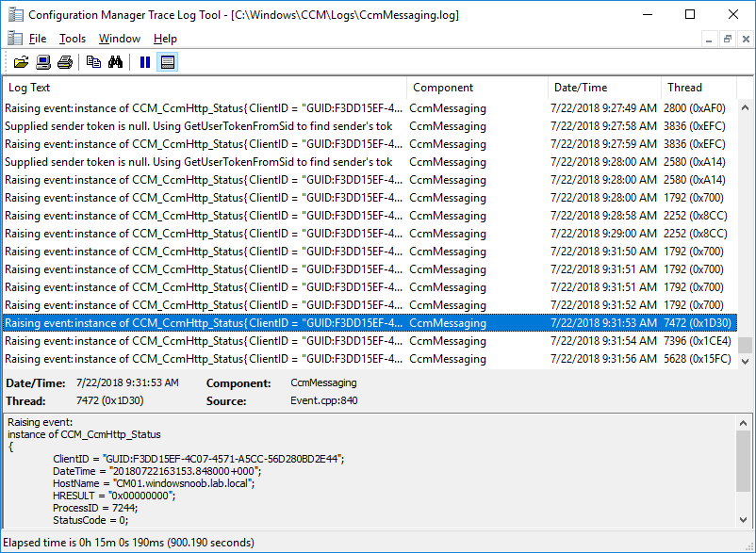Sort by the Thread column header
The width and height of the screenshot is (756, 553).
coord(699,88)
